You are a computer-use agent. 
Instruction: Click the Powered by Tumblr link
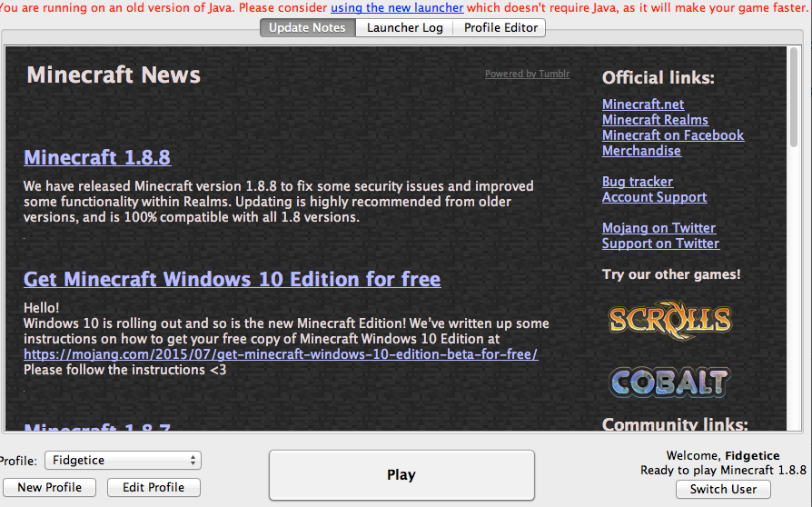(527, 74)
